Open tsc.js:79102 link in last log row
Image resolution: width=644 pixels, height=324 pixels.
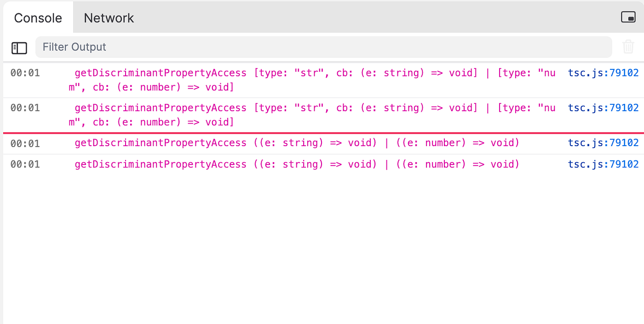tap(603, 164)
